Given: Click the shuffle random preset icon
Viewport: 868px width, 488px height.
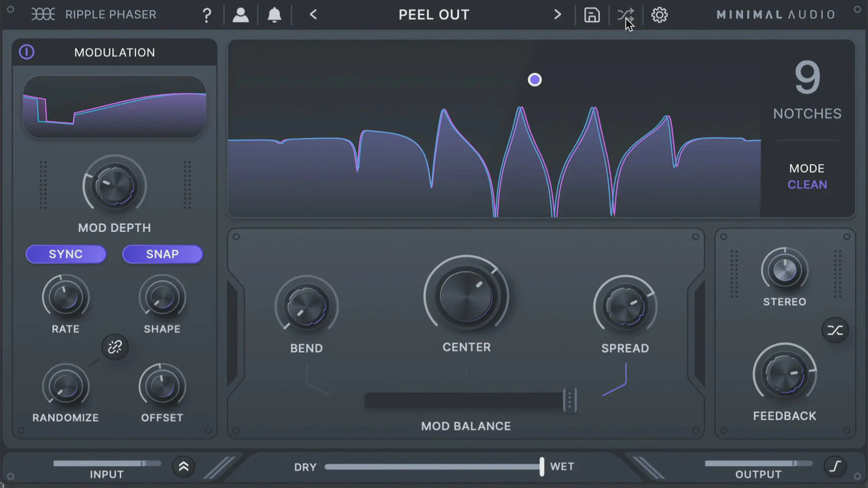Looking at the screenshot, I should 626,15.
